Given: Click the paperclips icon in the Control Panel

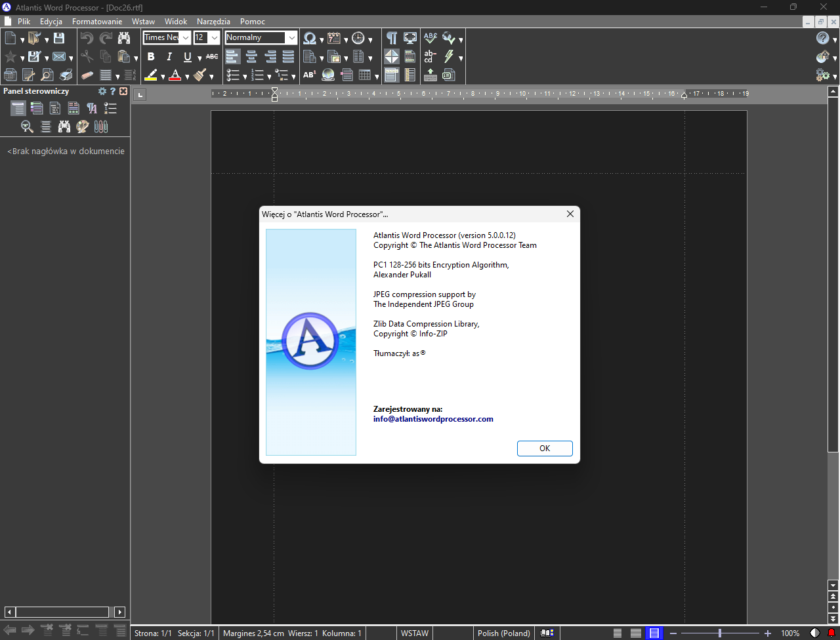Looking at the screenshot, I should [101, 127].
